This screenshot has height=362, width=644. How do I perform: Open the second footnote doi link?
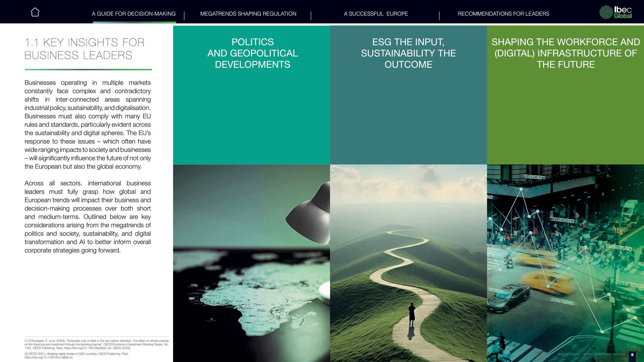tap(48, 358)
